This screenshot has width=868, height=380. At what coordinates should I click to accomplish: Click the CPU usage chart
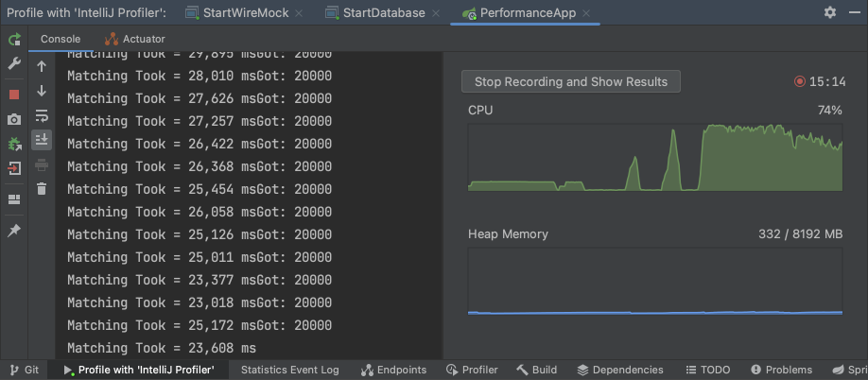[x=655, y=158]
